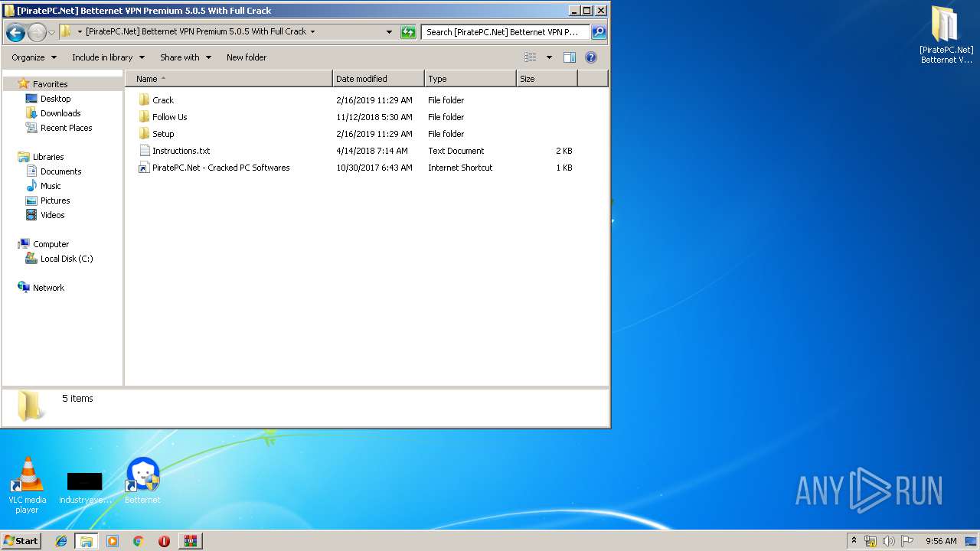Open the Include in library menu

pos(108,57)
